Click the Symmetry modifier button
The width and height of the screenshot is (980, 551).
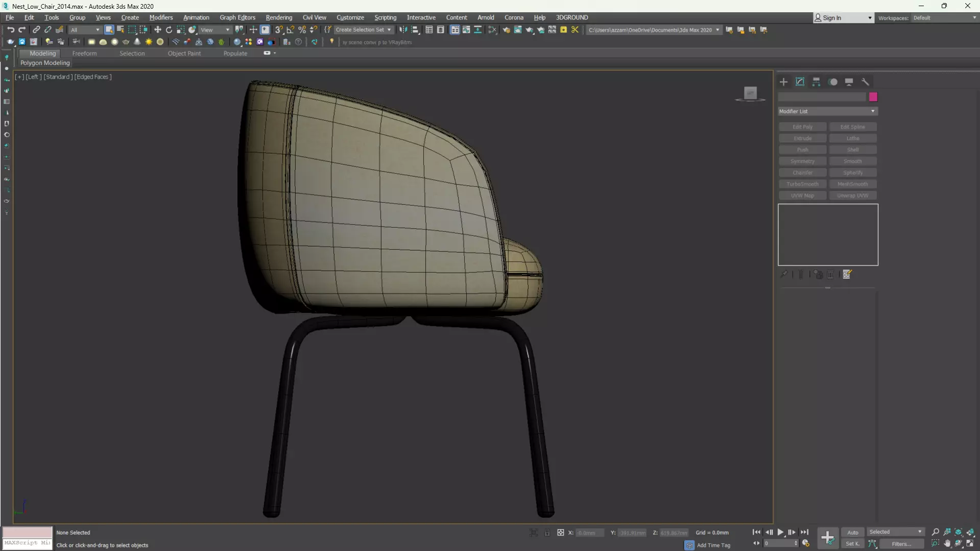click(x=802, y=161)
